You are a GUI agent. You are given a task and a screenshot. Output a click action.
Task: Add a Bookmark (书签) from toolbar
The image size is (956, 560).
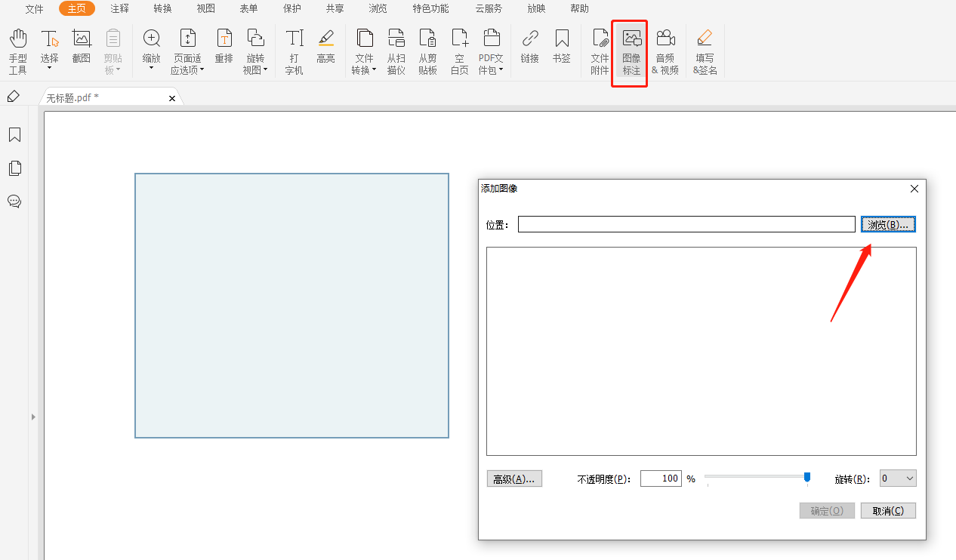[x=562, y=46]
